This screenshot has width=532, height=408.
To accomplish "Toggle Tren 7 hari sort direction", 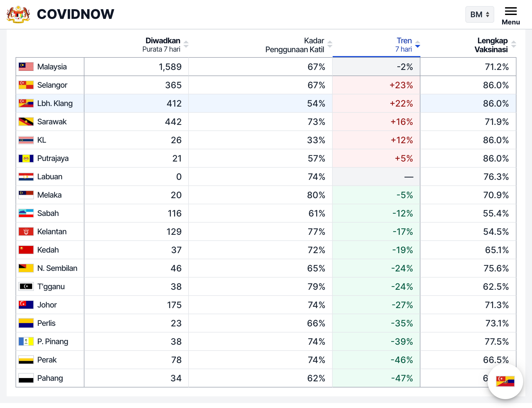I will (418, 44).
